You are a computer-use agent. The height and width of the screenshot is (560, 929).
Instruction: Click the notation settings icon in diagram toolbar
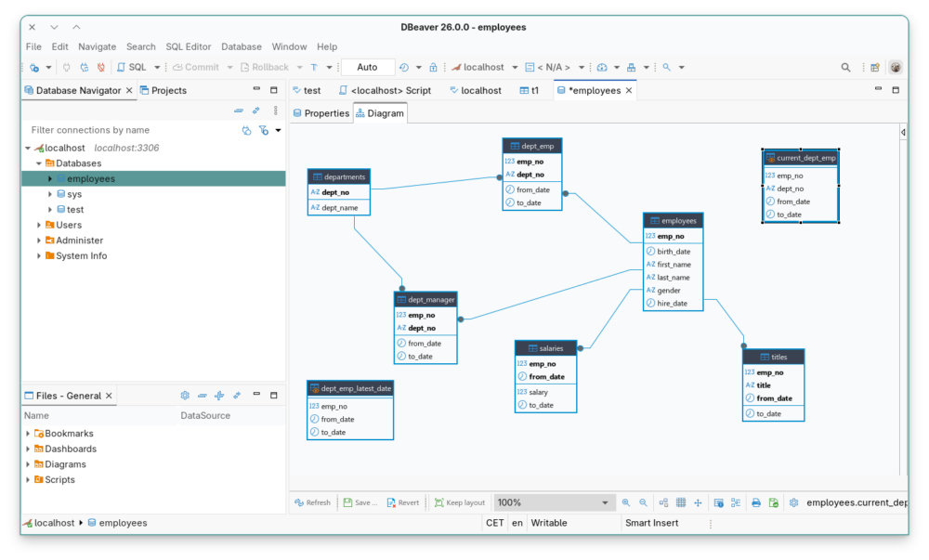click(x=719, y=502)
